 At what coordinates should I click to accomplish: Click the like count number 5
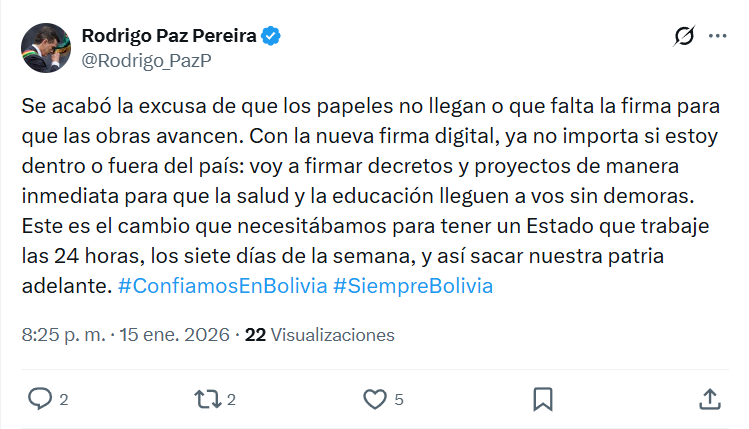click(399, 400)
